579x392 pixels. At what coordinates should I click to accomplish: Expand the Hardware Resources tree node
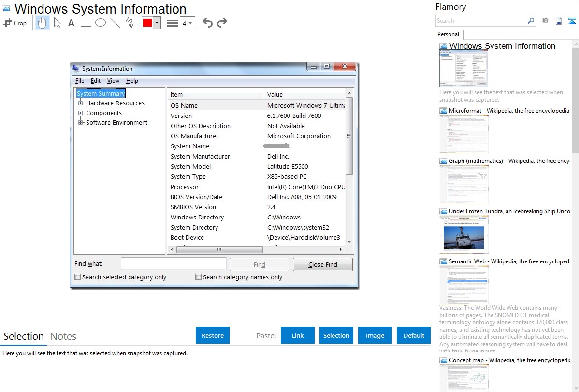coord(81,103)
